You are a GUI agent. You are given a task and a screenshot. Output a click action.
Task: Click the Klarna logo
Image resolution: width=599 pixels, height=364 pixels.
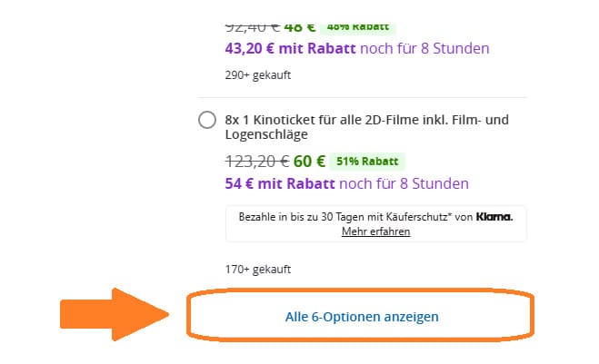tap(494, 217)
